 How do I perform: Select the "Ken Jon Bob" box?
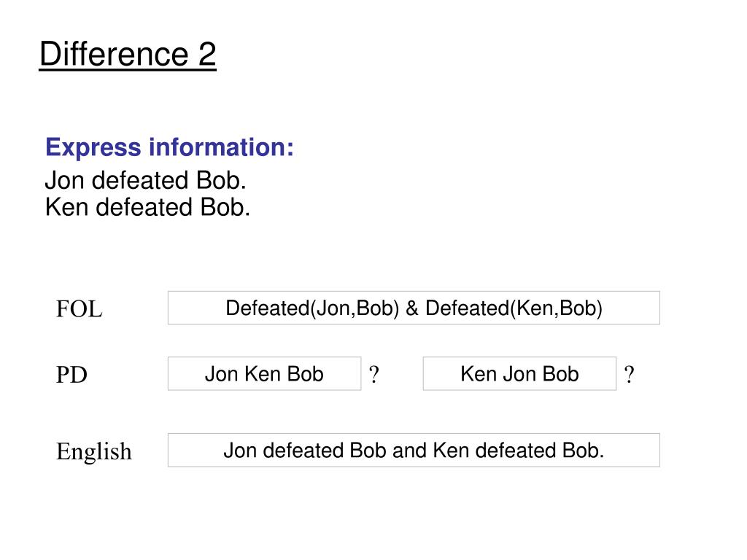click(519, 374)
